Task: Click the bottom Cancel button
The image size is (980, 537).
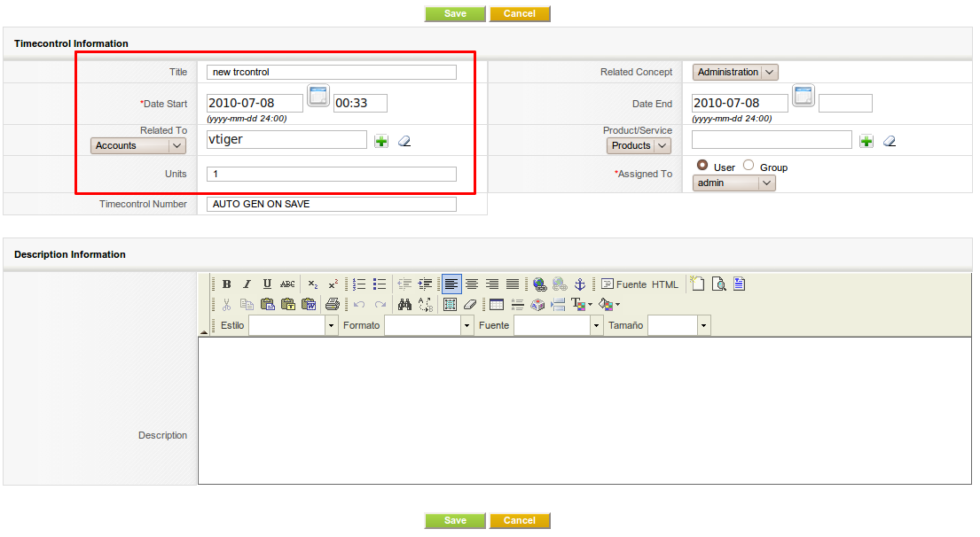Action: tap(520, 521)
